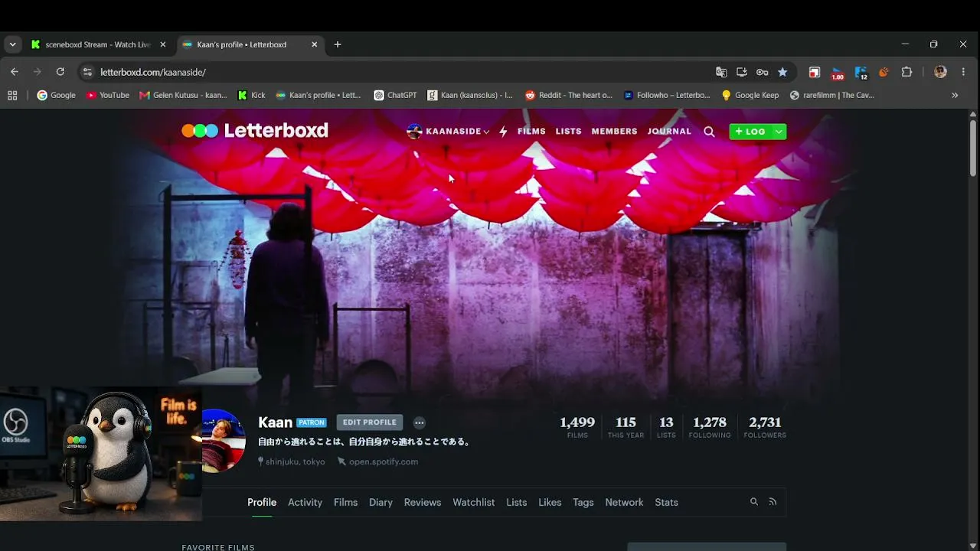980x551 pixels.
Task: Select the Activity profile tab
Action: pos(305,502)
